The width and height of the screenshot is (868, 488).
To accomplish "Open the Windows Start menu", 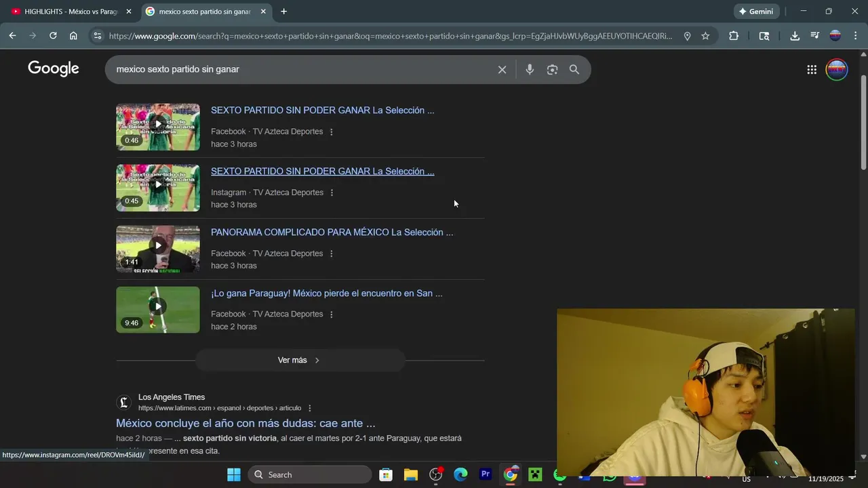I will click(x=233, y=474).
